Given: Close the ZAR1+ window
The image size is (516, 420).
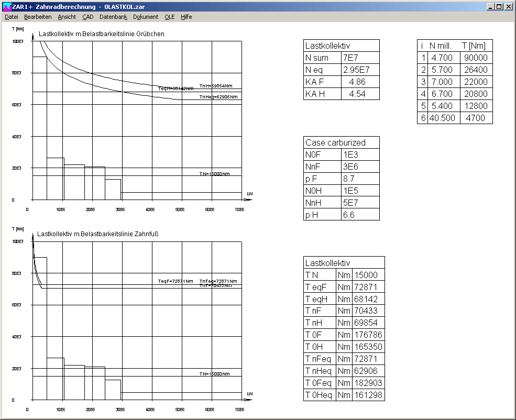Looking at the screenshot, I should tap(509, 7).
